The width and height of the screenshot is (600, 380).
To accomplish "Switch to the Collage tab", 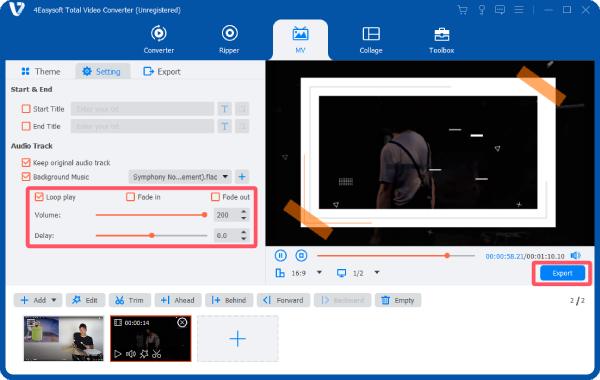I will point(371,39).
